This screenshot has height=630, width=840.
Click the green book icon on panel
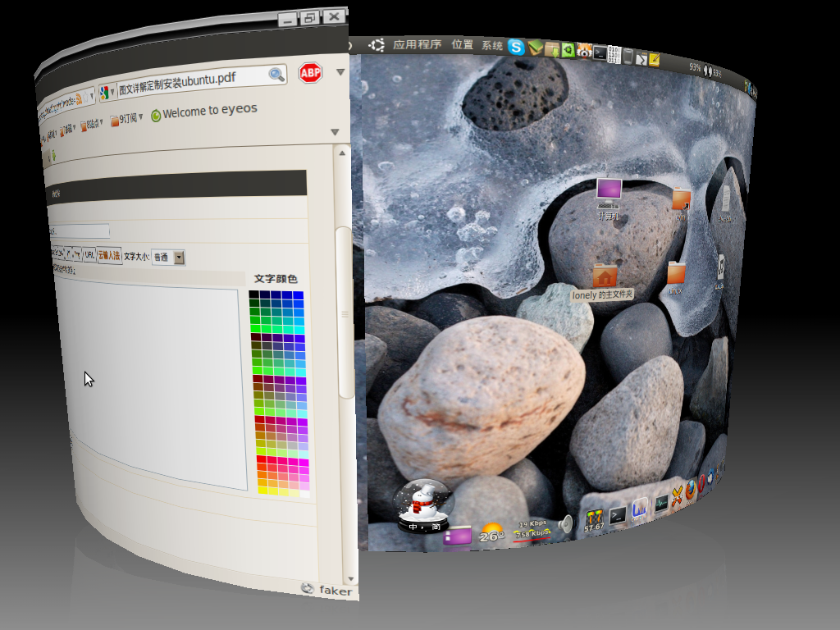click(x=535, y=48)
